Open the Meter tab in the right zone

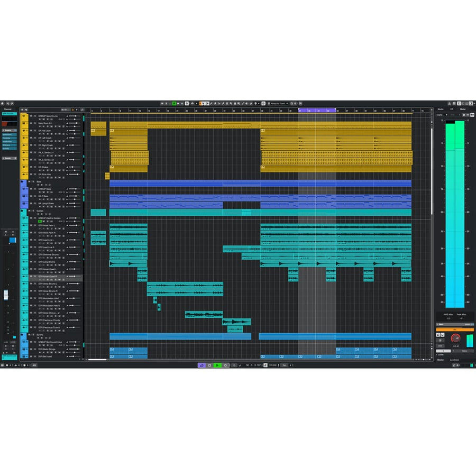click(x=462, y=109)
